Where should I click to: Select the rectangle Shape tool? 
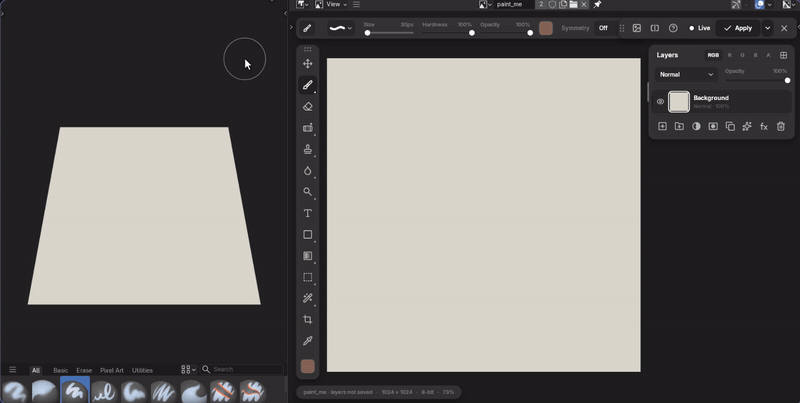click(308, 235)
